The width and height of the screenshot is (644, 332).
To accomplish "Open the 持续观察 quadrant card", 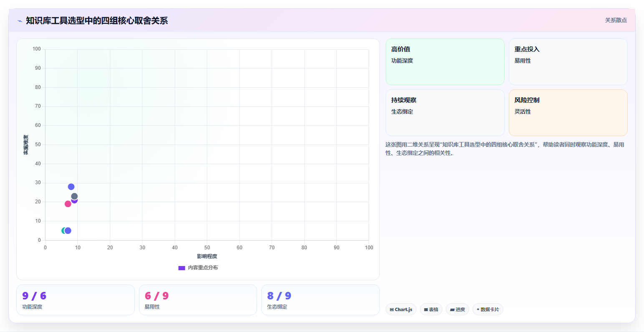I will coord(445,113).
